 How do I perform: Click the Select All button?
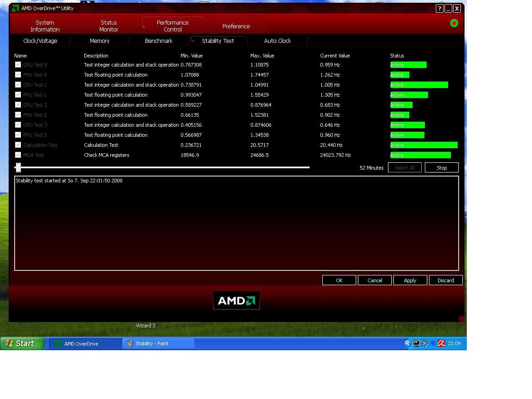[405, 168]
